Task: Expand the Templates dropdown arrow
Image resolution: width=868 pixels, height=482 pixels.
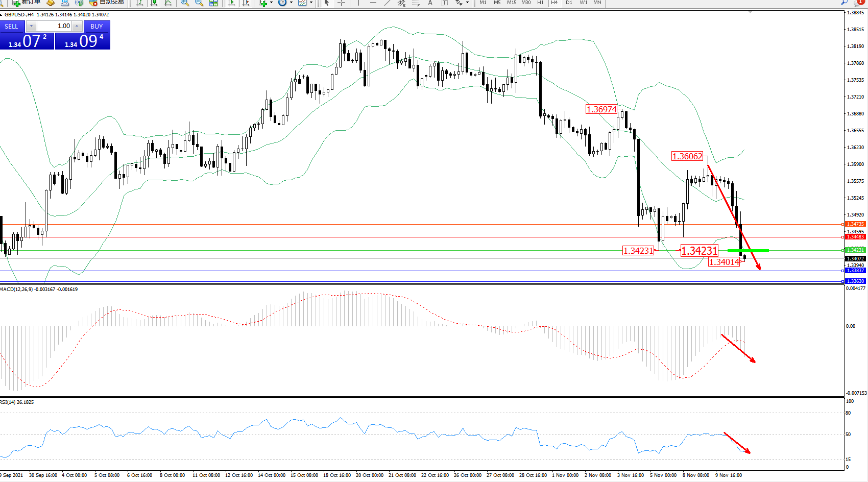Action: click(x=311, y=3)
